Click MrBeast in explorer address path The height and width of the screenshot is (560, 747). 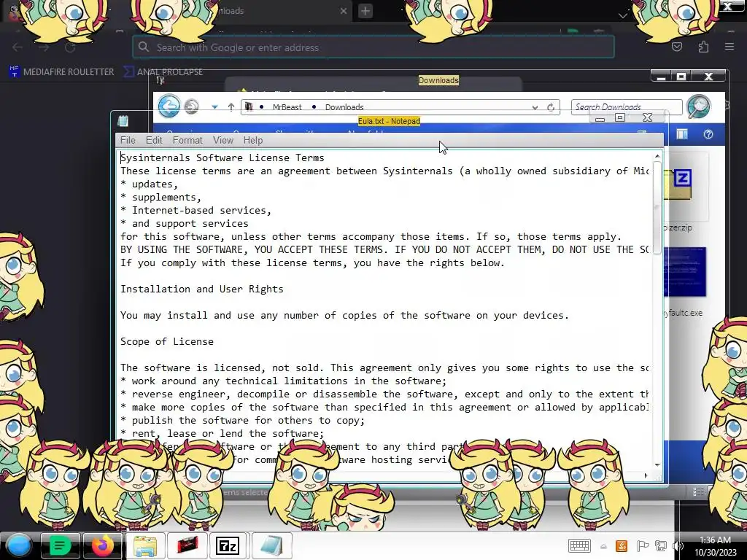tap(287, 107)
